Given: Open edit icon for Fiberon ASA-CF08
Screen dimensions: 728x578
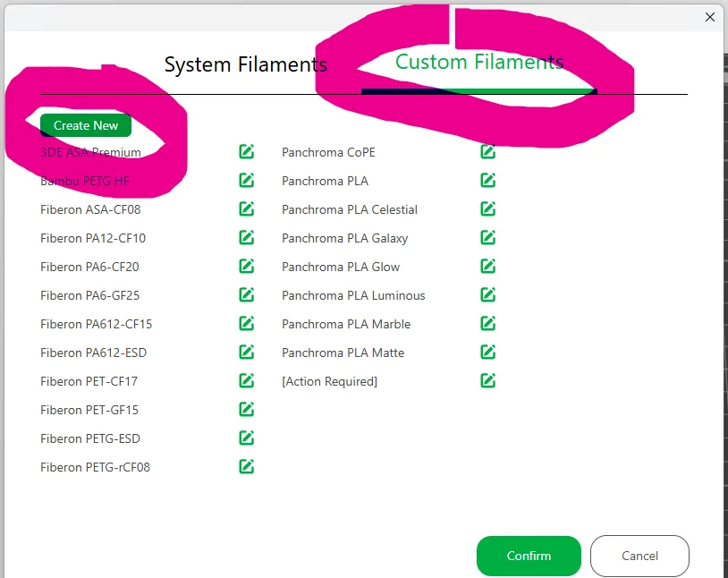Looking at the screenshot, I should 247,209.
